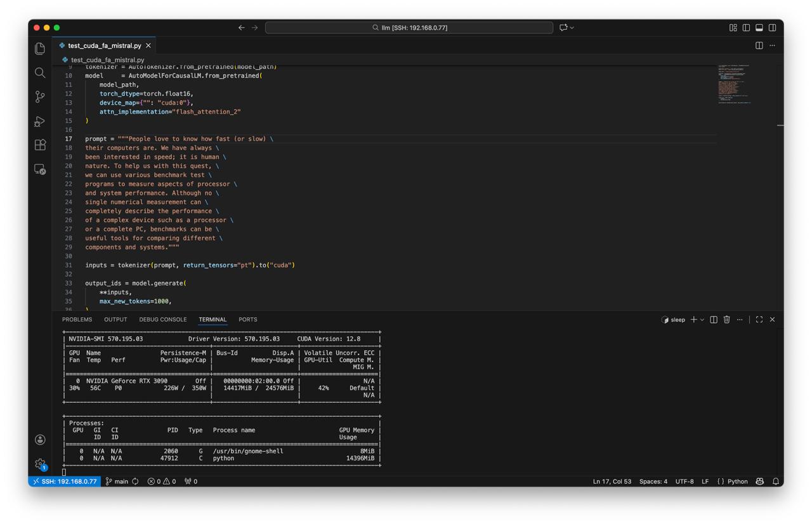Switch to the PROBLEMS panel tab
812x524 pixels.
click(77, 320)
